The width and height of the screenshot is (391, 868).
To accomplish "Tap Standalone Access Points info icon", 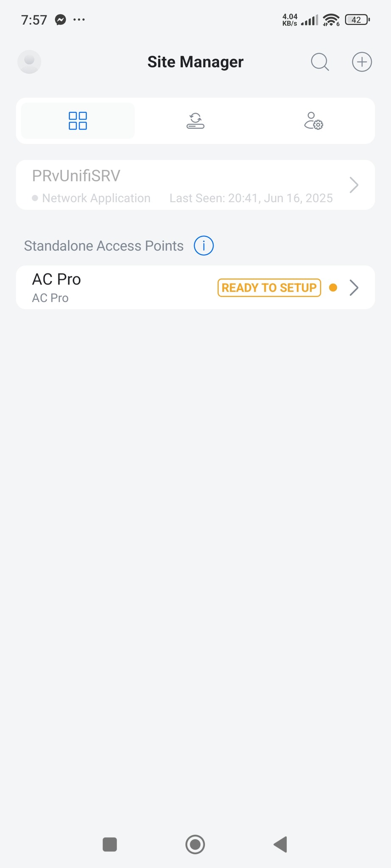I will pos(204,246).
